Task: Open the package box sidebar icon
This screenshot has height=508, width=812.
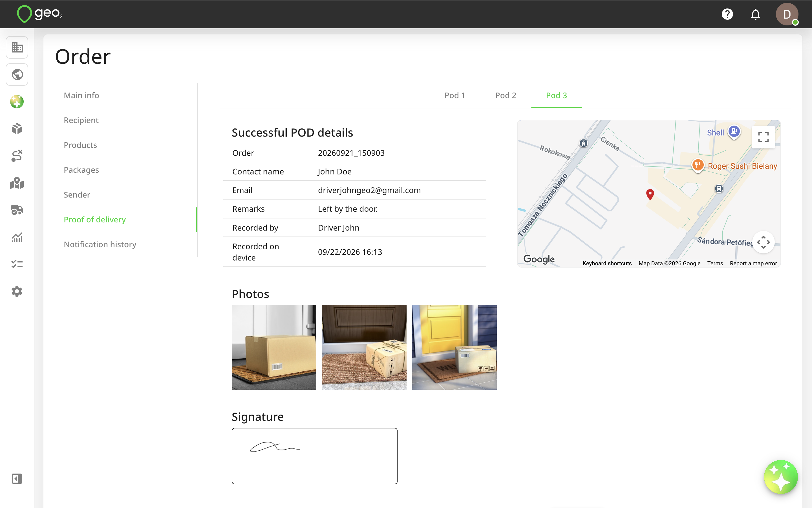Action: (x=17, y=129)
